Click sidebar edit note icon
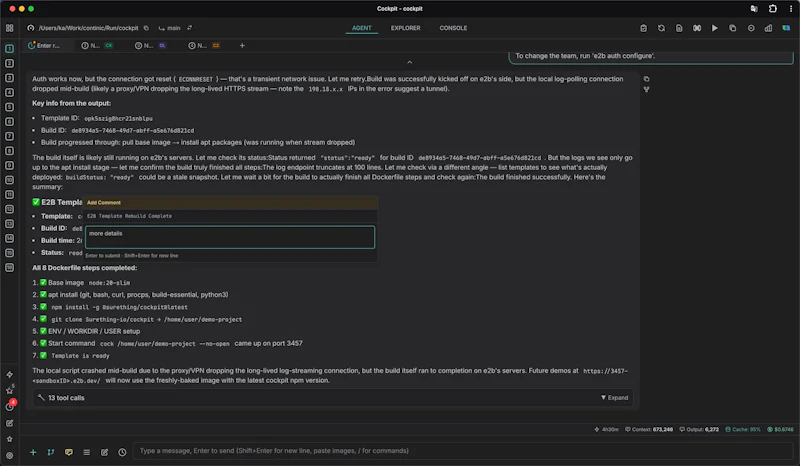The width and height of the screenshot is (800, 466). click(10, 423)
